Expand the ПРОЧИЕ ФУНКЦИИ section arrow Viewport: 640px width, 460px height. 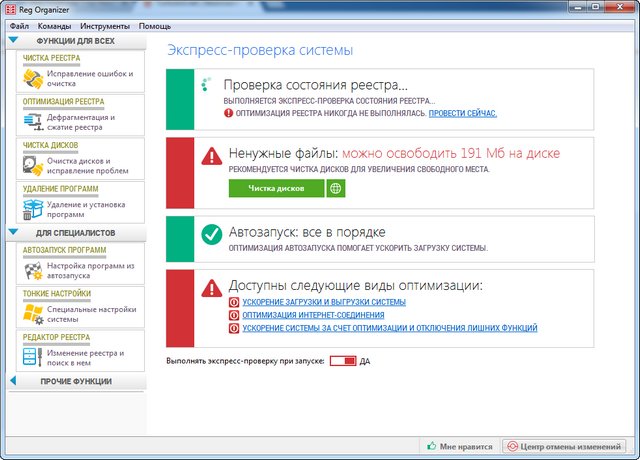click(x=13, y=380)
